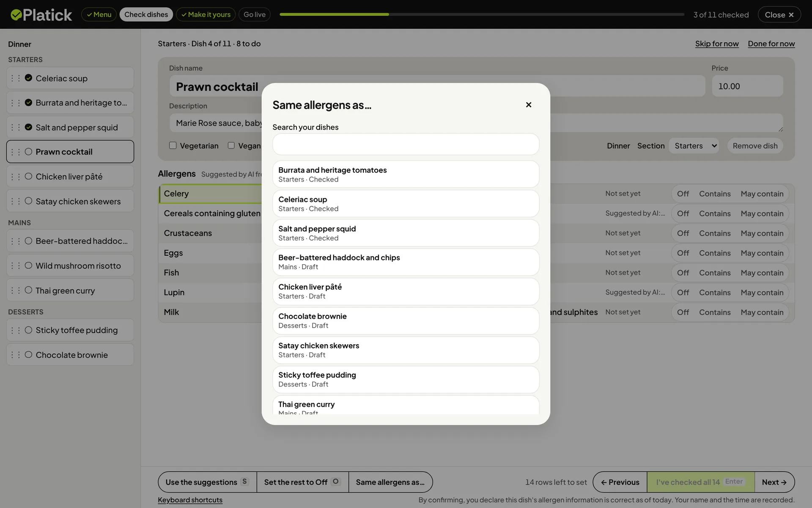Screen dimensions: 812x508
Task: Click Set the rest to Off button
Action: pyautogui.click(x=302, y=482)
